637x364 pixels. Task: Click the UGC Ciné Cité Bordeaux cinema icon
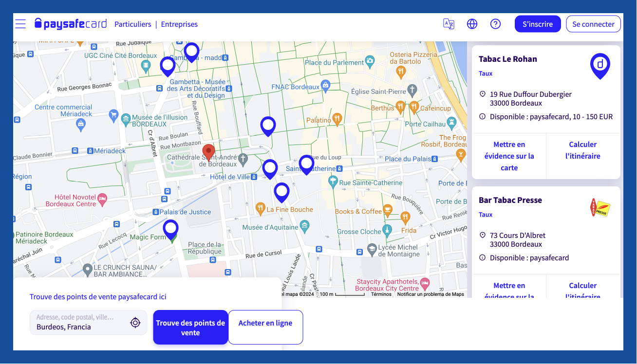coord(145,66)
